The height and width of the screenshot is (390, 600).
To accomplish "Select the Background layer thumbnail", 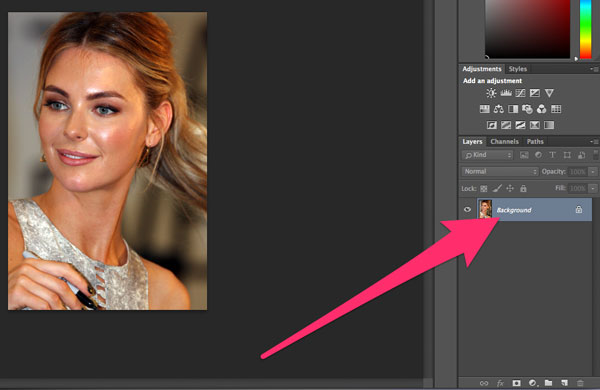I will point(486,209).
